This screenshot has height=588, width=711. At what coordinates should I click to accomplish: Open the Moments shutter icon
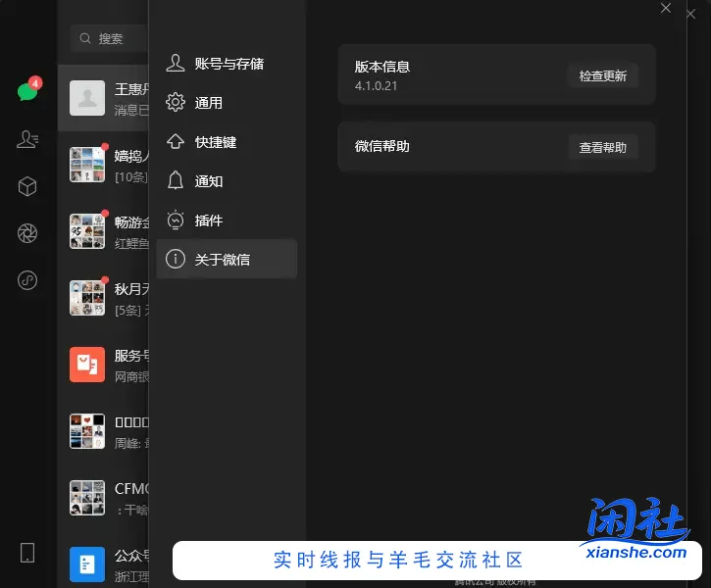pyautogui.click(x=27, y=233)
